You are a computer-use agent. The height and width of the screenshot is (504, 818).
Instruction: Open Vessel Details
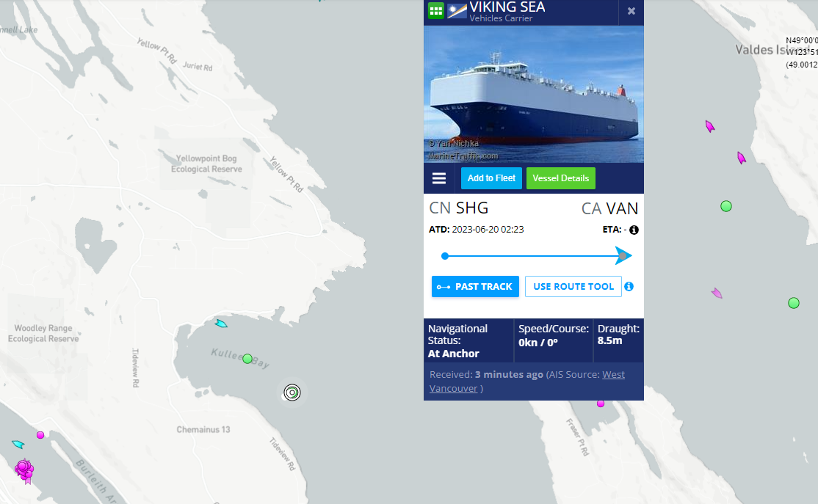[x=561, y=178]
